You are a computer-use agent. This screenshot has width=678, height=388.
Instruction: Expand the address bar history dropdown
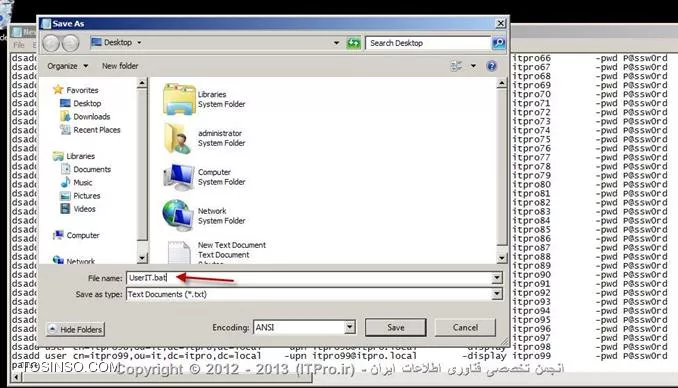336,43
